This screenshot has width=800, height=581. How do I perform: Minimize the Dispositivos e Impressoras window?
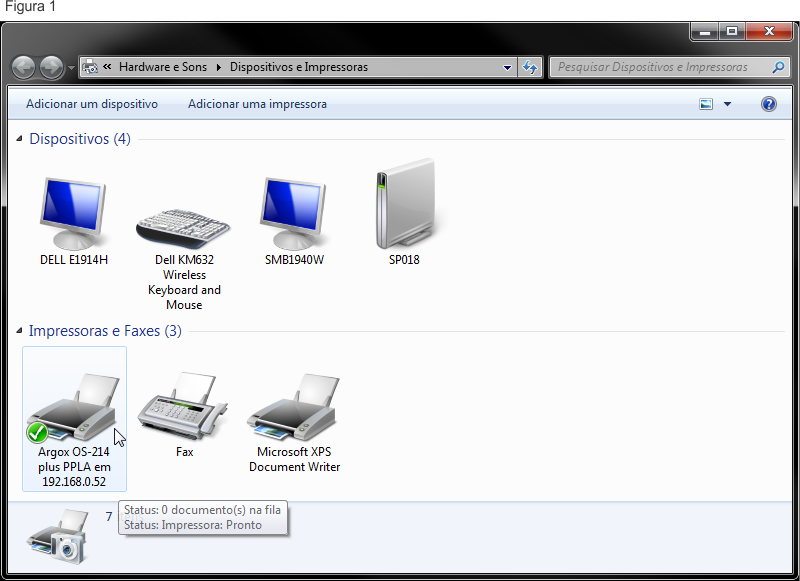705,32
